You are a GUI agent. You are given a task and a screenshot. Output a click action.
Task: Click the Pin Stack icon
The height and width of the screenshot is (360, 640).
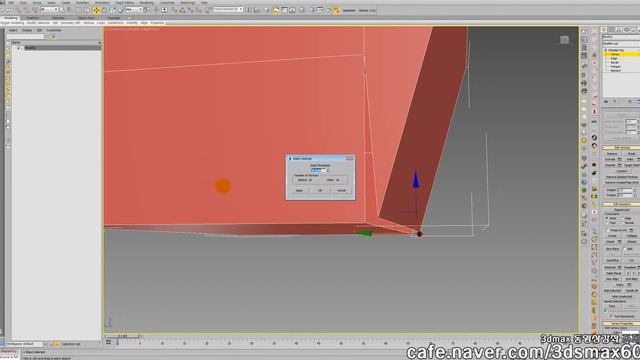[x=606, y=101]
